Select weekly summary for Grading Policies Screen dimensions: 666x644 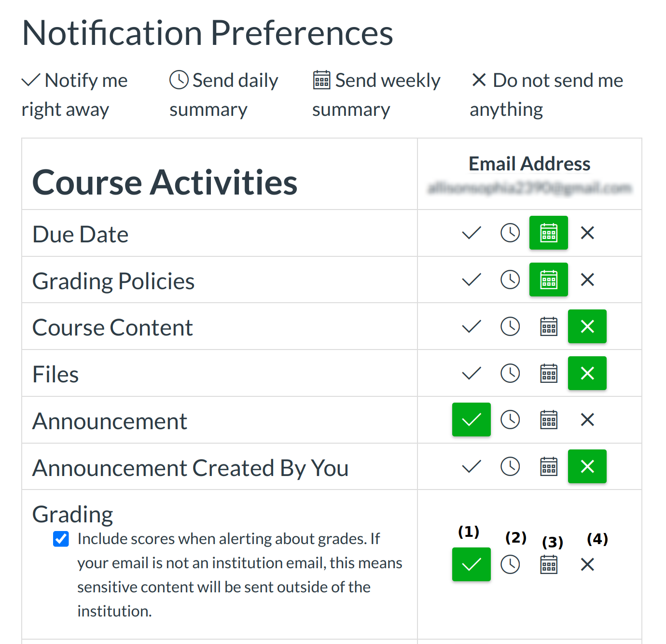click(549, 280)
